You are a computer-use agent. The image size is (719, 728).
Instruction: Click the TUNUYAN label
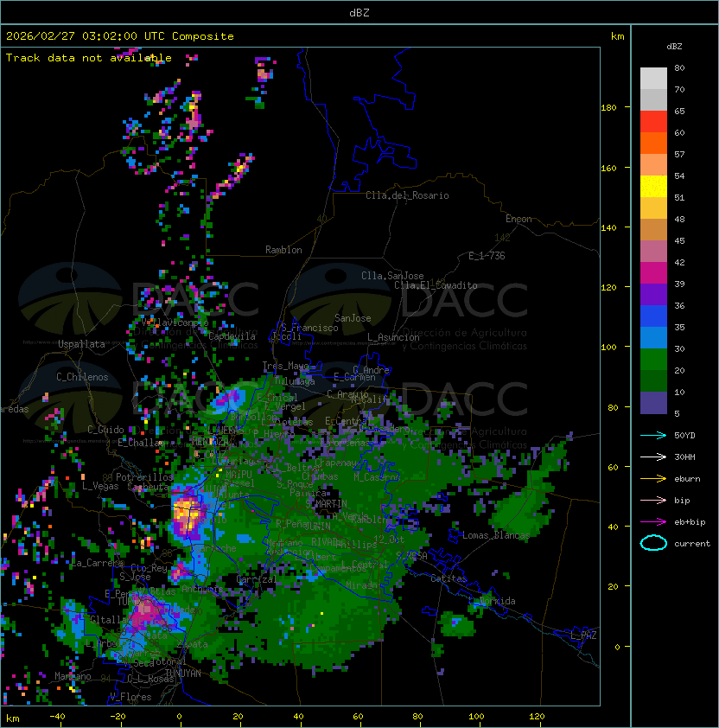pyautogui.click(x=183, y=674)
